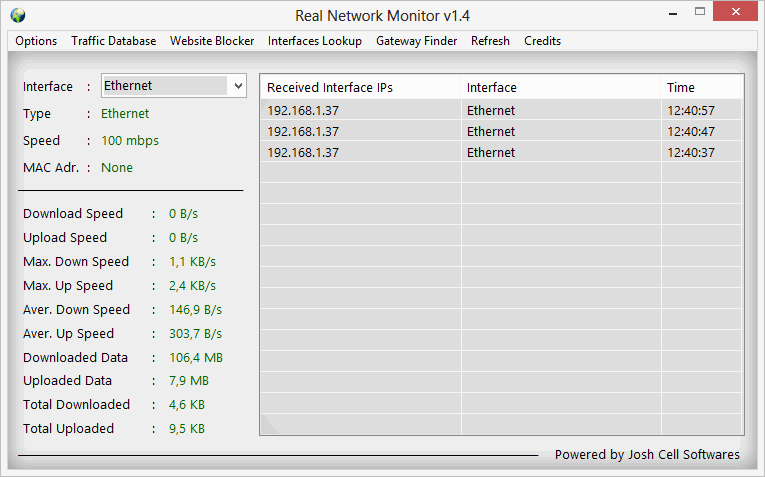The height and width of the screenshot is (477, 765).
Task: Open the Traffic Database menu
Action: point(114,41)
